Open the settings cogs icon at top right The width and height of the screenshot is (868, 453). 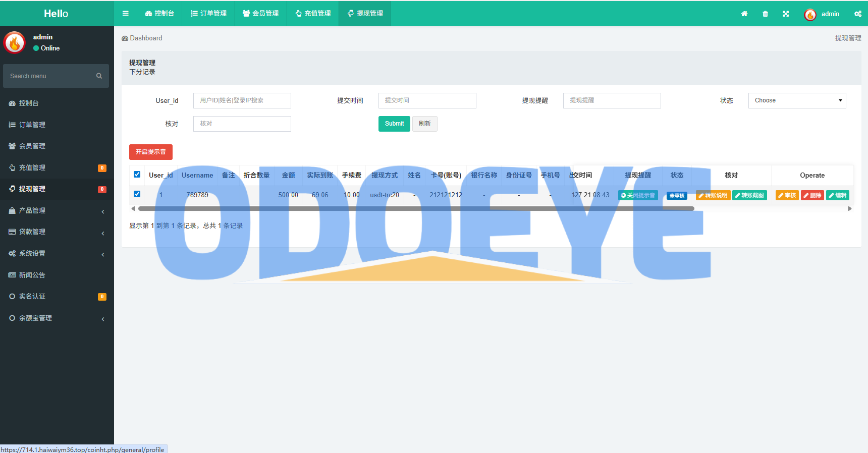coord(858,14)
